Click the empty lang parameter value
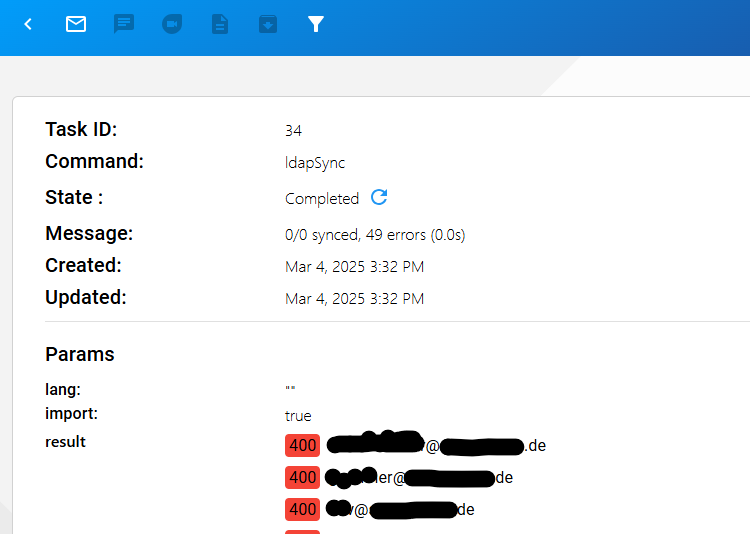The height and width of the screenshot is (534, 750). tap(290, 389)
